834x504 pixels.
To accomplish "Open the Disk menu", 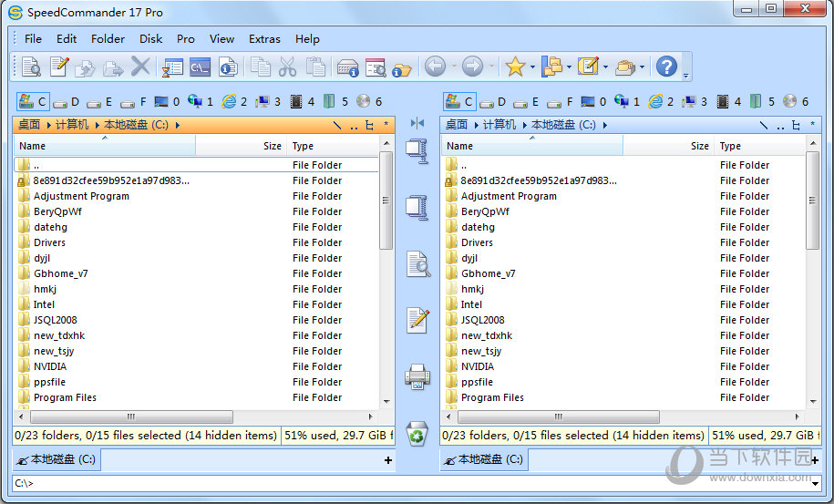I will [x=151, y=39].
